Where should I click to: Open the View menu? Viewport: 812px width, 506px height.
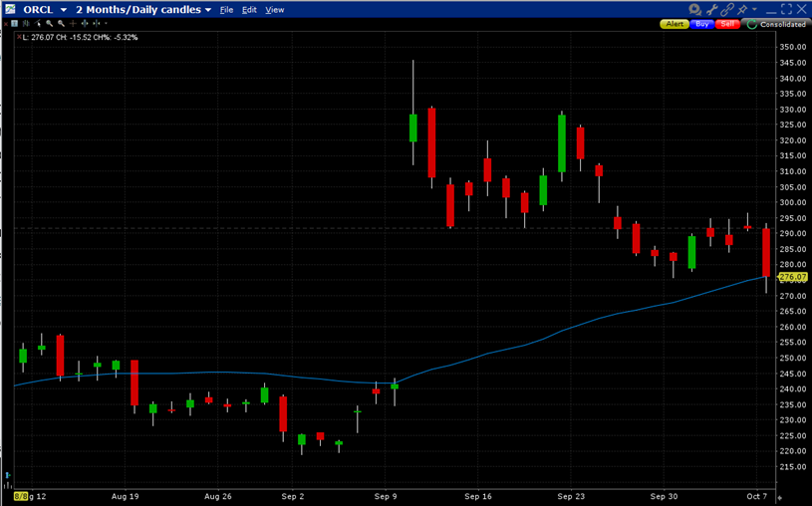(x=274, y=10)
